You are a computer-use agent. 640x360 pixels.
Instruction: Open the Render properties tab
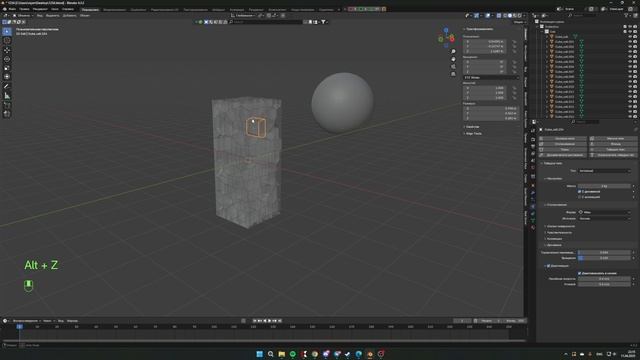coord(533,139)
